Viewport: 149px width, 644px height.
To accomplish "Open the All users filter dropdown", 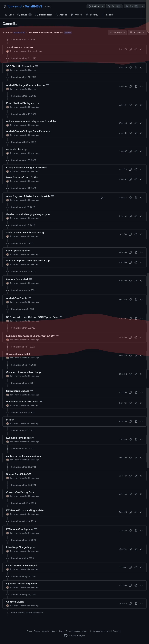I will click(x=117, y=33).
